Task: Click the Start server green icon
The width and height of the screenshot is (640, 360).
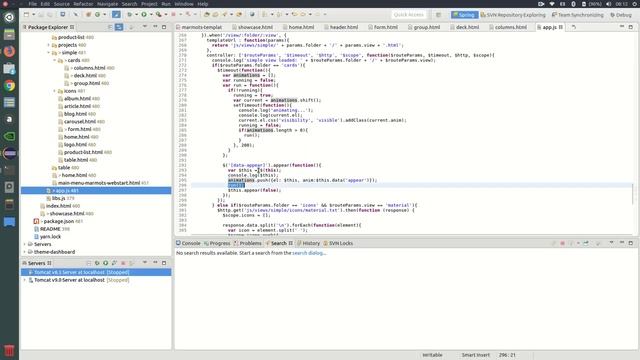Action: pos(106,263)
